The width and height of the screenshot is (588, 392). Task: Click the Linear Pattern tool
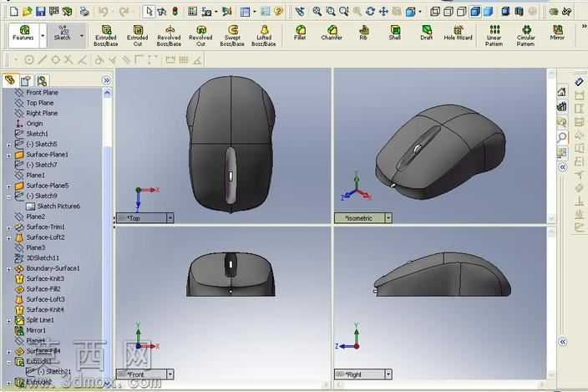click(x=494, y=36)
